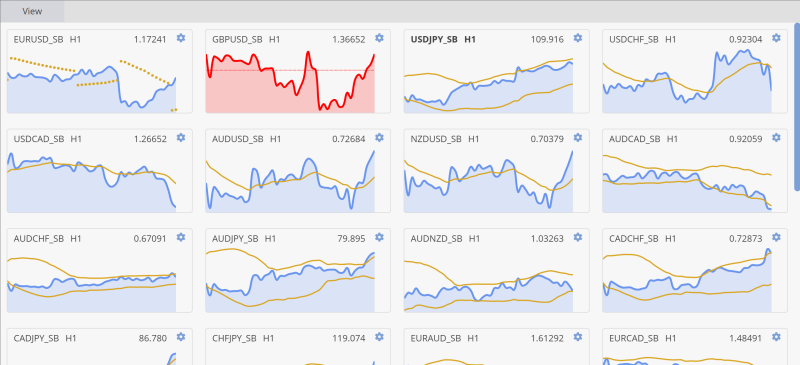This screenshot has height=365, width=800.
Task: Click the H1 timeframe on EURCAD_SB
Action: [x=670, y=338]
